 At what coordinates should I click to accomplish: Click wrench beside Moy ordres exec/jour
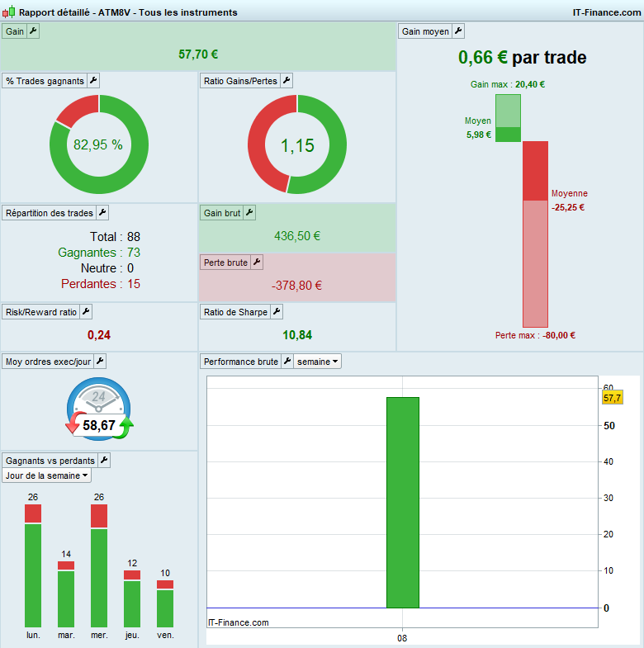pos(100,362)
